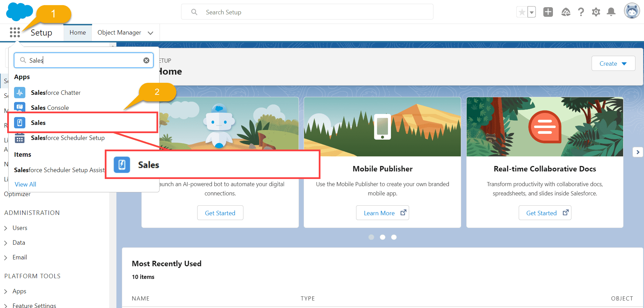The image size is (644, 308).
Task: Open notifications via the bell icon
Action: (611, 12)
